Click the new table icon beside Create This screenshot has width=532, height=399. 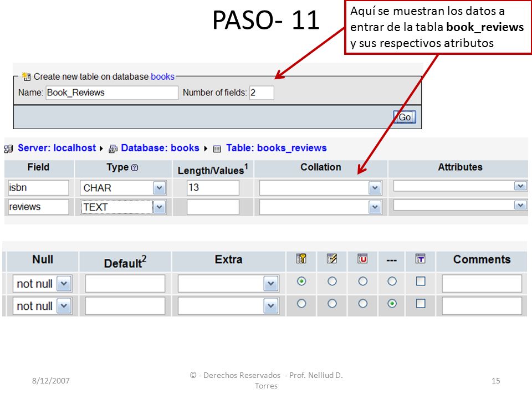pyautogui.click(x=26, y=76)
